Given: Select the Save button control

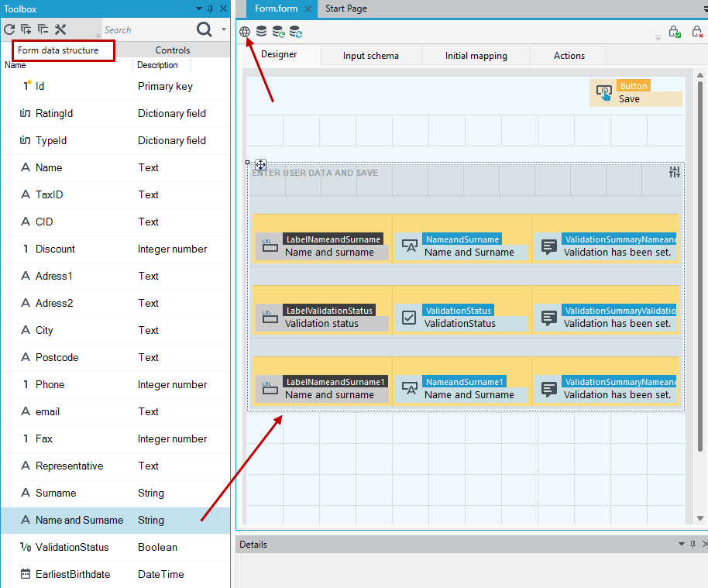Looking at the screenshot, I should pyautogui.click(x=636, y=93).
